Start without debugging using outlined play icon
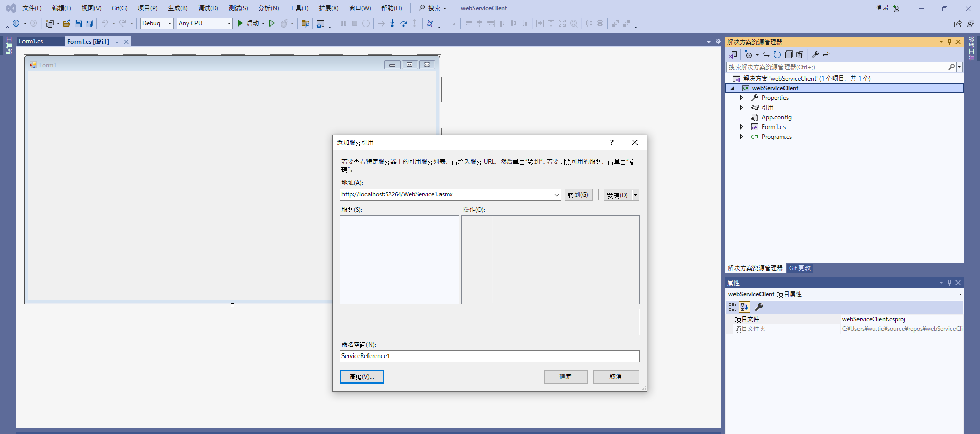This screenshot has height=434, width=980. click(x=272, y=23)
